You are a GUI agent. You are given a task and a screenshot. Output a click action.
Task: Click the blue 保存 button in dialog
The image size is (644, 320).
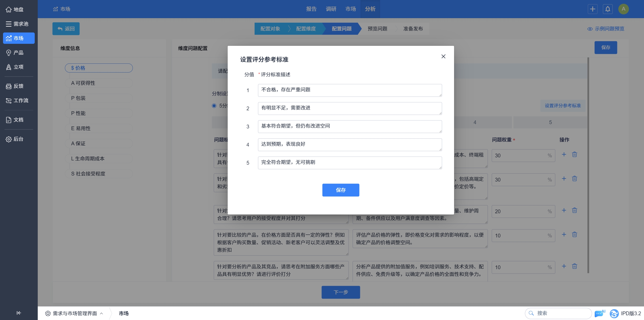point(341,190)
